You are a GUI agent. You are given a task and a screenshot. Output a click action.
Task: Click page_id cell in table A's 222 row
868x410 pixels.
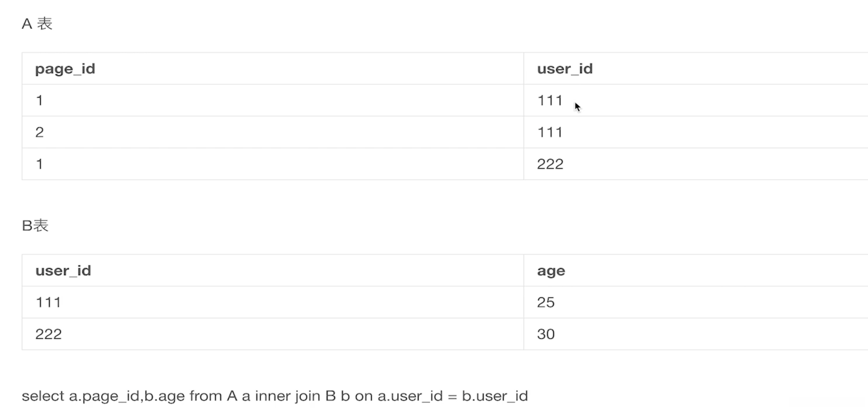tap(39, 164)
